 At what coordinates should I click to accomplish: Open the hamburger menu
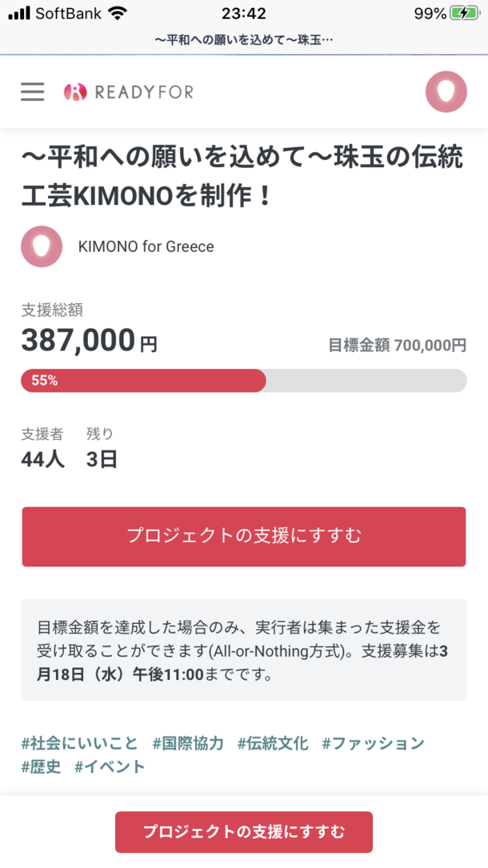pos(33,92)
